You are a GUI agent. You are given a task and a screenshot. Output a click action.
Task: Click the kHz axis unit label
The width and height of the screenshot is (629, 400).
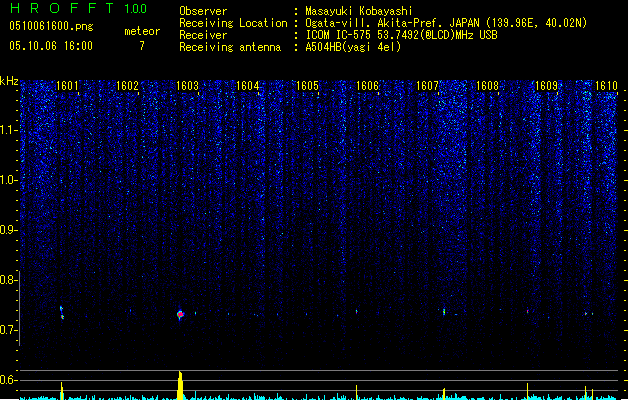pos(9,81)
